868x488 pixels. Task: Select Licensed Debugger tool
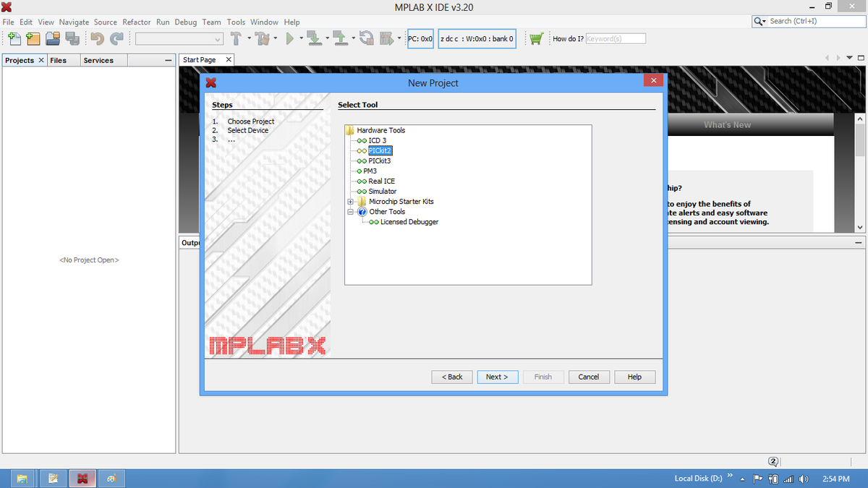[409, 222]
